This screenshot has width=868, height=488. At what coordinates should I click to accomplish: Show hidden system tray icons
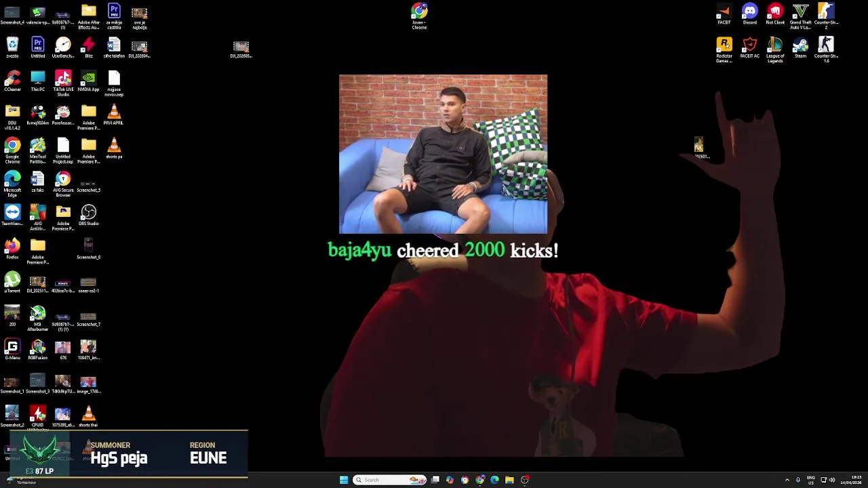tap(787, 480)
